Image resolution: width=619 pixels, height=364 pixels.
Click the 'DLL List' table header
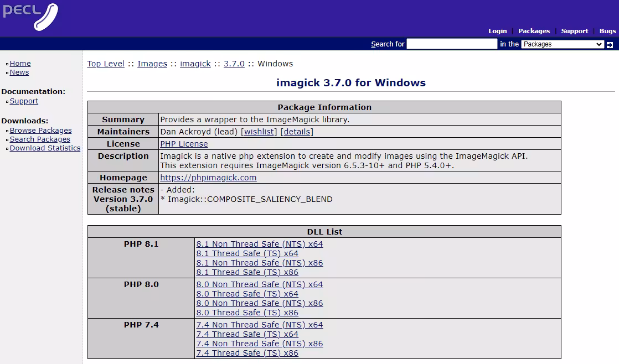(x=324, y=232)
